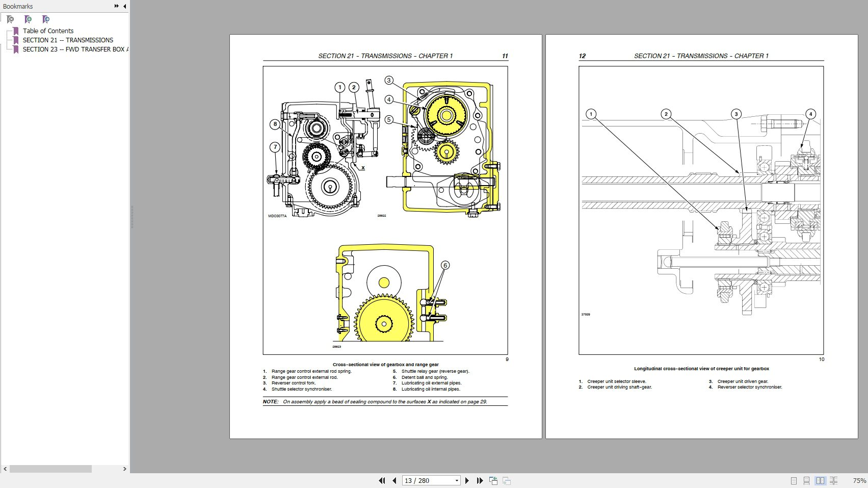Go to previous view

click(493, 480)
